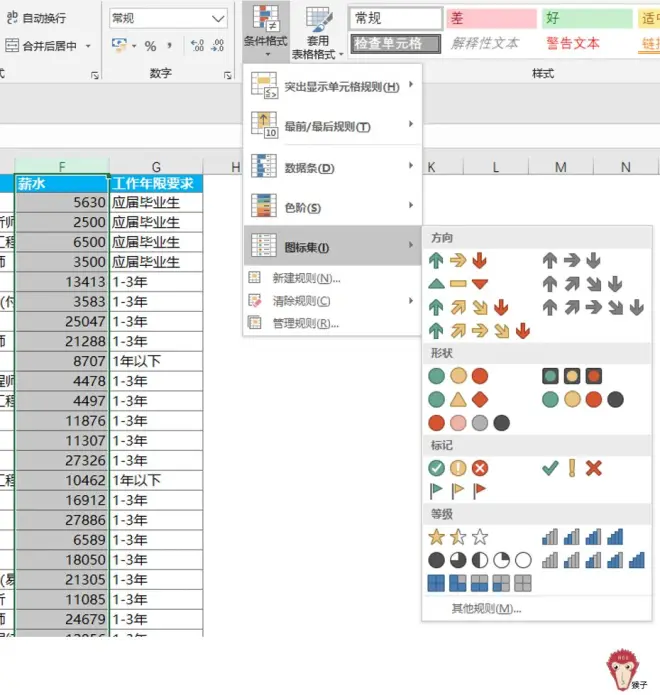Select the five quarters circle icon set

pos(480,560)
